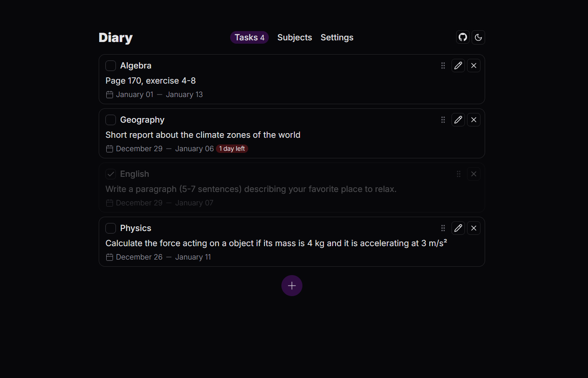Toggle dark mode with the moon icon

tap(478, 37)
